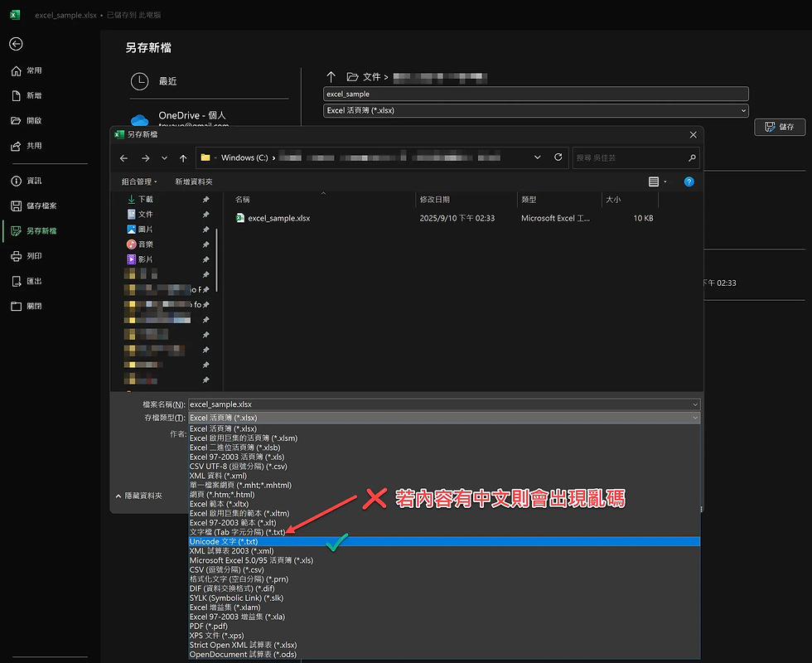Go forward in dialog navigation
The width and height of the screenshot is (812, 663).
[146, 158]
